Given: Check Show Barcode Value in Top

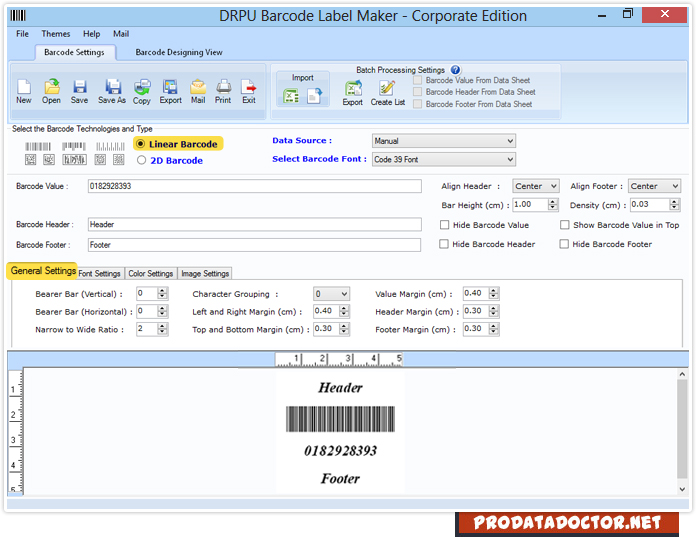Looking at the screenshot, I should coord(565,225).
